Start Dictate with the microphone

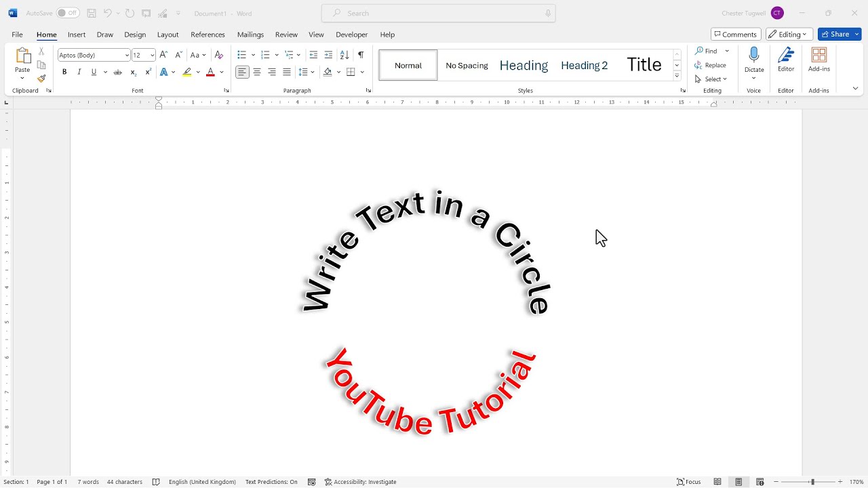(754, 60)
